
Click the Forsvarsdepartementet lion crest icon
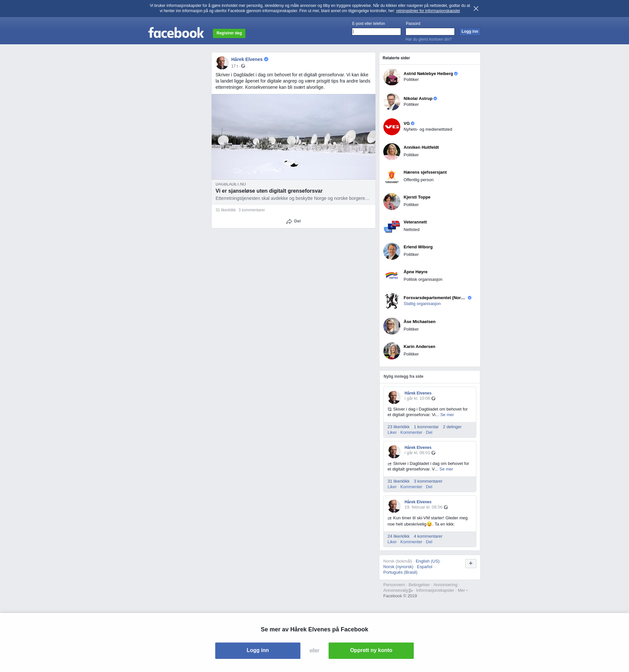(391, 301)
